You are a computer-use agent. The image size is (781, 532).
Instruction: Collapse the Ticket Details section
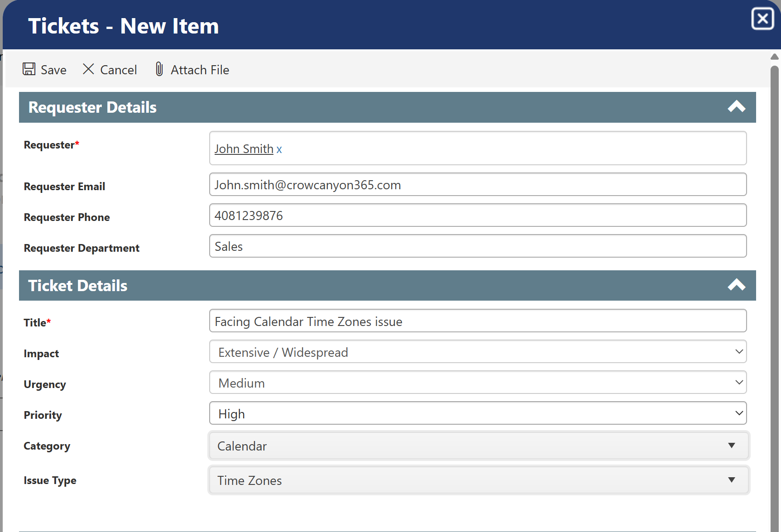737,285
